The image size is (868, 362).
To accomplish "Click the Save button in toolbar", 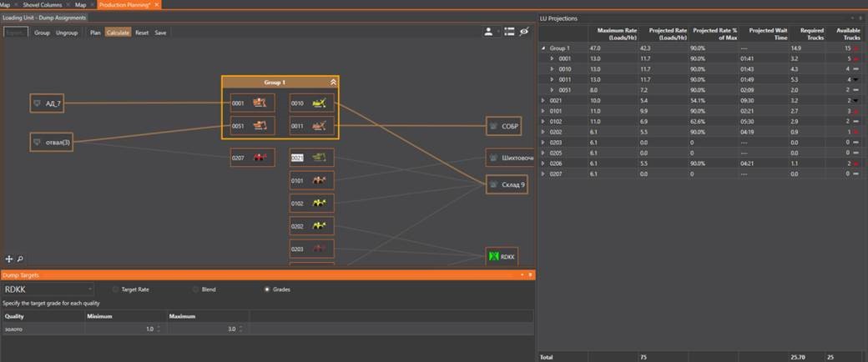I will coord(160,33).
